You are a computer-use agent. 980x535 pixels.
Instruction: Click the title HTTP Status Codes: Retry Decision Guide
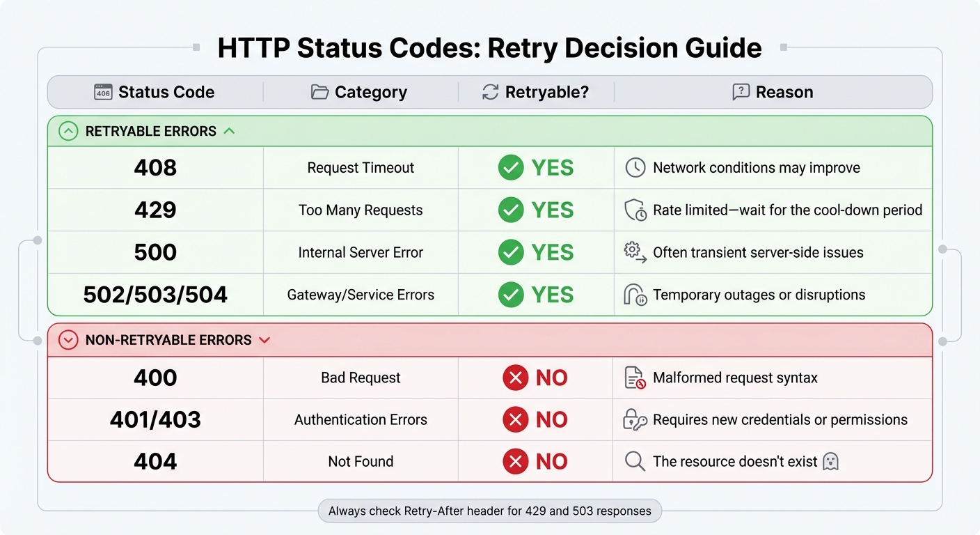click(x=490, y=48)
